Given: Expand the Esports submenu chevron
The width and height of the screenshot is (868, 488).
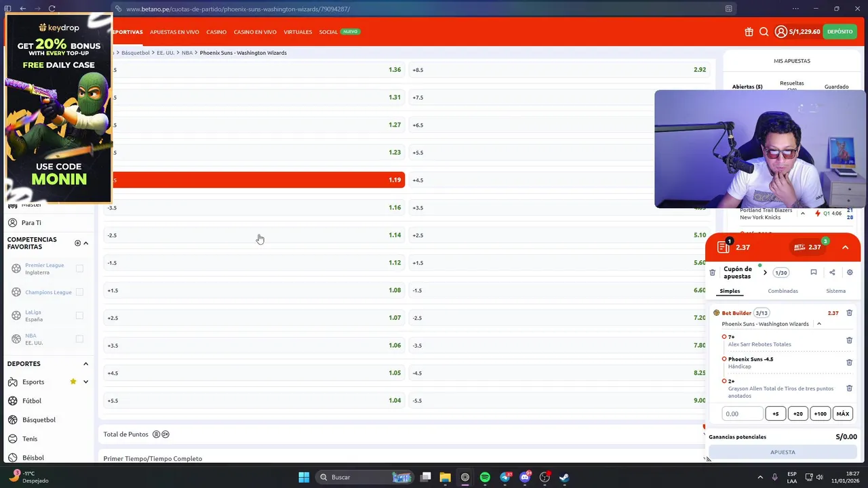Looking at the screenshot, I should [85, 382].
